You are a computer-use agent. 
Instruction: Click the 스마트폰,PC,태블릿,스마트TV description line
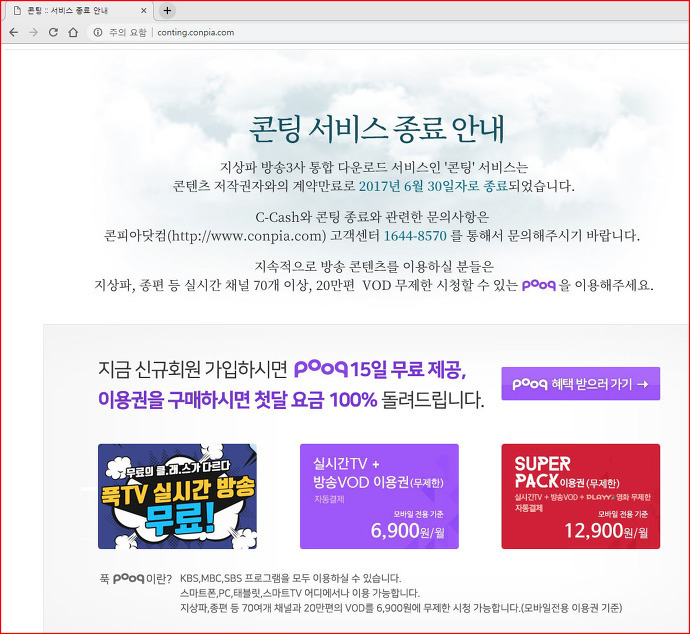click(300, 593)
